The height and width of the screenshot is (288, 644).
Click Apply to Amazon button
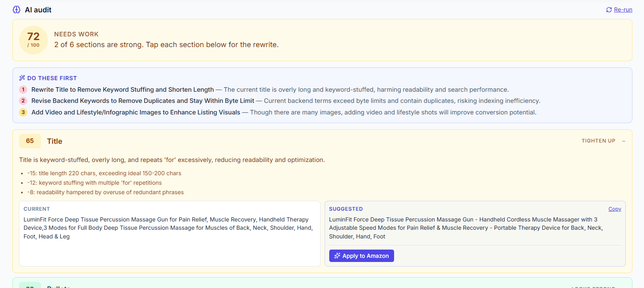pos(361,256)
